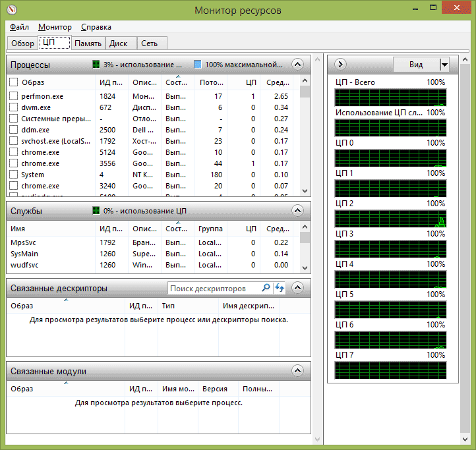Check the chrome.exe 5124 checkbox

(13, 152)
